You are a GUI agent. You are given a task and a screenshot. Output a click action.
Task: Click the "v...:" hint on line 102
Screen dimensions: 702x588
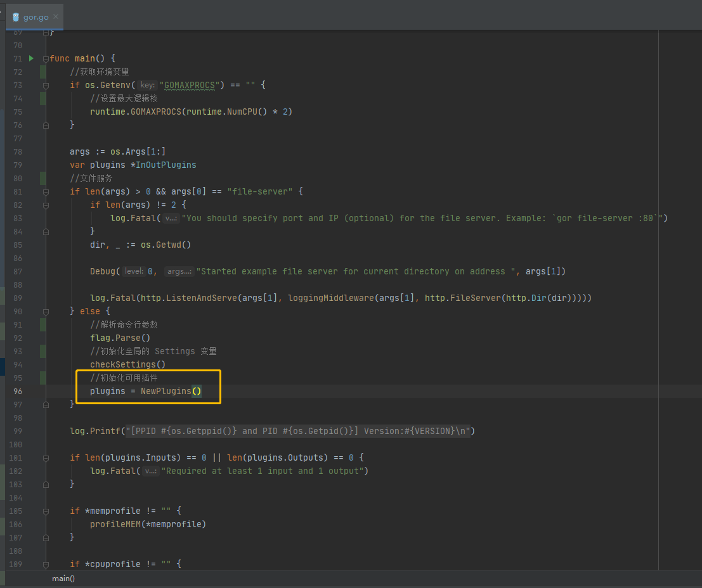(x=150, y=471)
